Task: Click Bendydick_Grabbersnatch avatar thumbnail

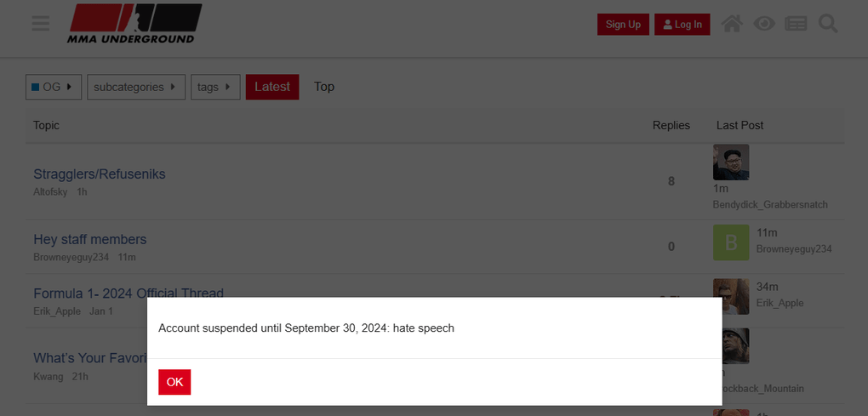Action: point(731,162)
